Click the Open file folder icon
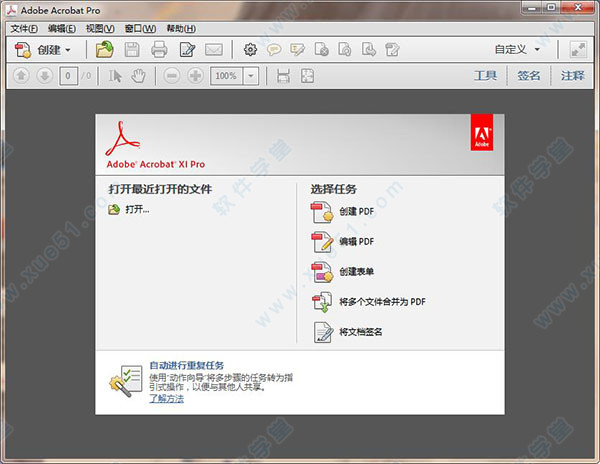Viewport: 600px width, 464px height. point(105,49)
